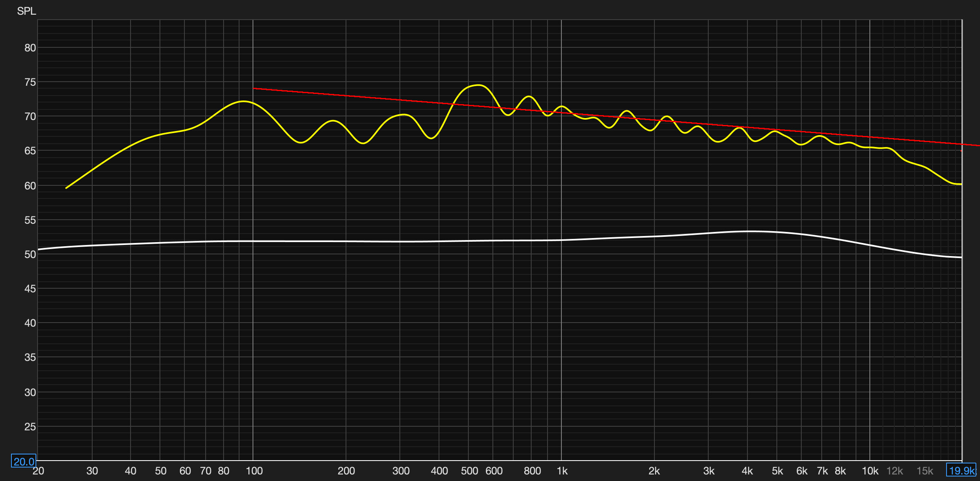Click the 4k frequency axis label
980x481 pixels.
[x=747, y=471]
